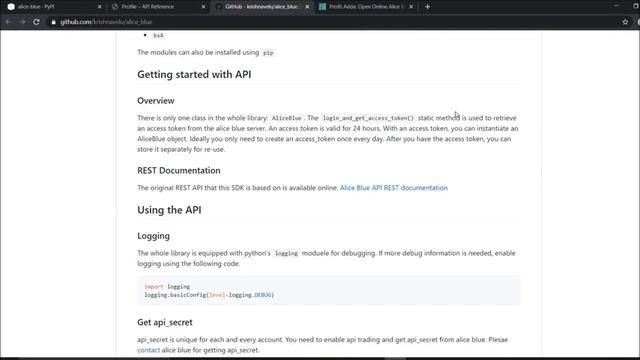The width and height of the screenshot is (640, 360).
Task: Click the import logging code line
Action: (167, 287)
